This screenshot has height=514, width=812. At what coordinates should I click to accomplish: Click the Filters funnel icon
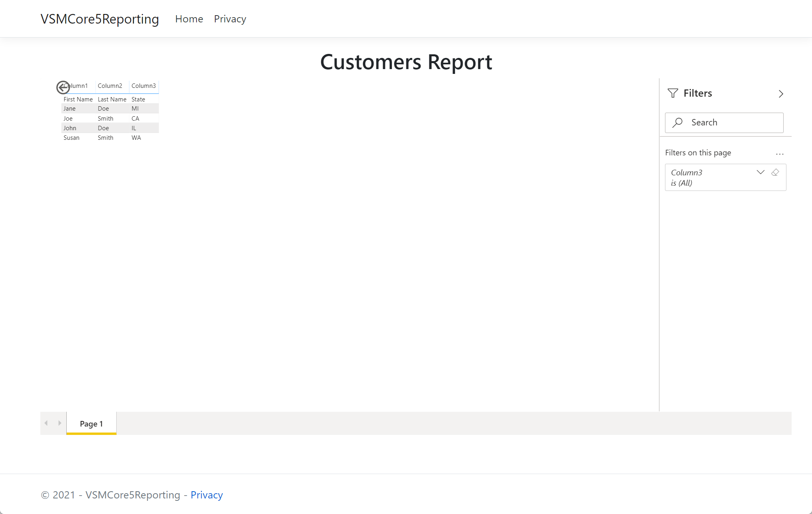[x=673, y=93]
